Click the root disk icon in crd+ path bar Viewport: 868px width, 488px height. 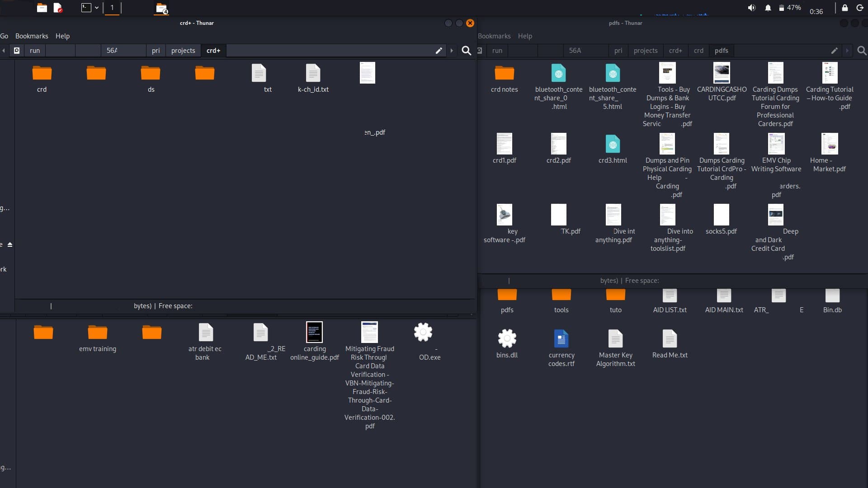tap(17, 51)
